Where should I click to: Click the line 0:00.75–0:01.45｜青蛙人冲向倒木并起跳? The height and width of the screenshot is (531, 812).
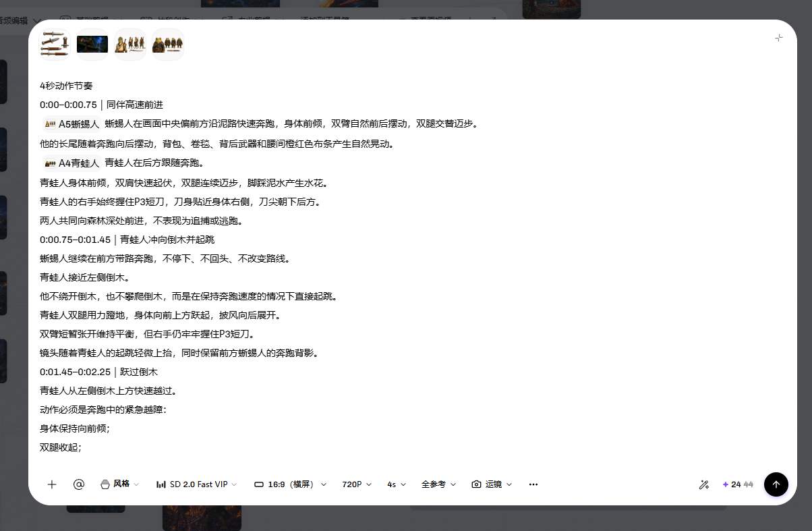click(x=127, y=240)
